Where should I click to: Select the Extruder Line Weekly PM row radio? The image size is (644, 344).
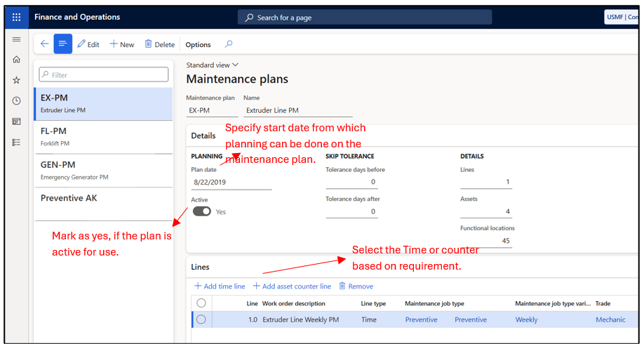point(201,319)
